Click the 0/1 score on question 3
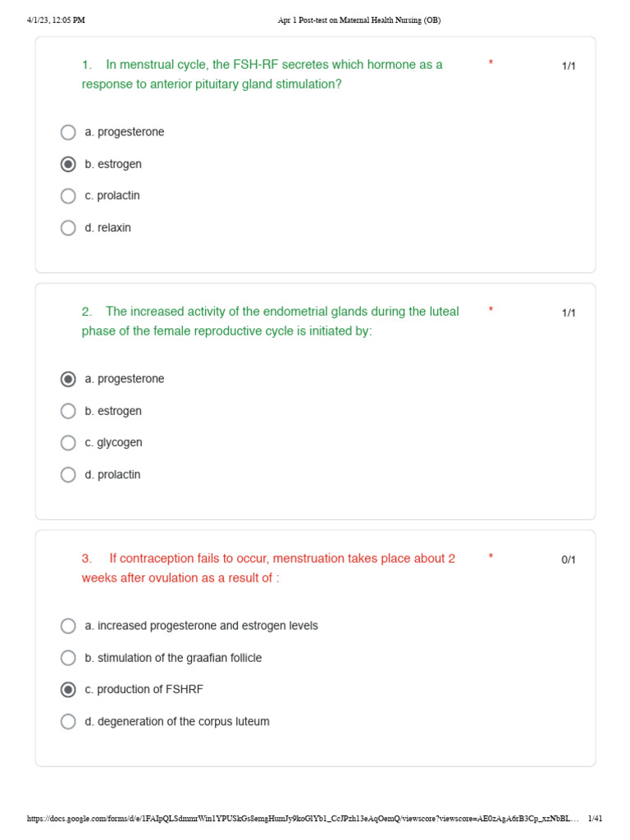 coord(568,559)
